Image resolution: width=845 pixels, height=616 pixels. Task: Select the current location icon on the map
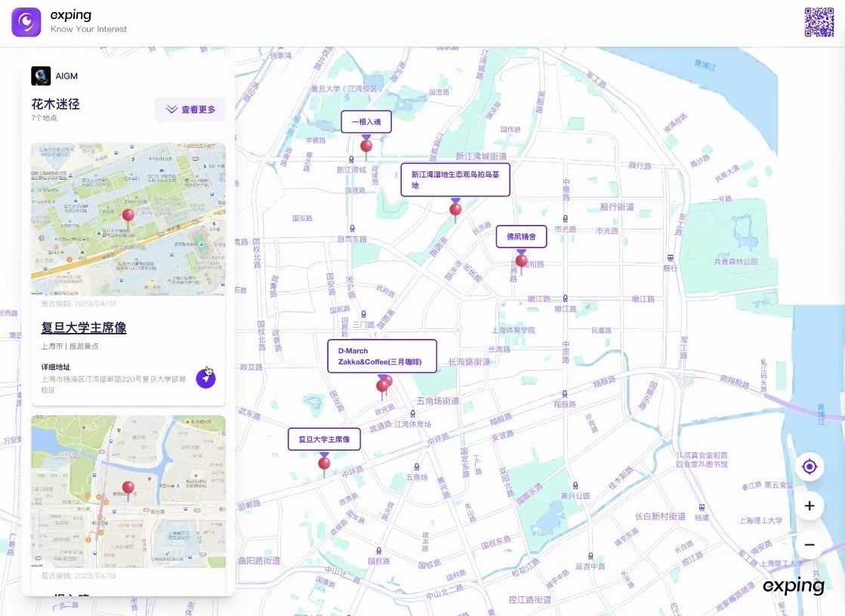pyautogui.click(x=809, y=467)
